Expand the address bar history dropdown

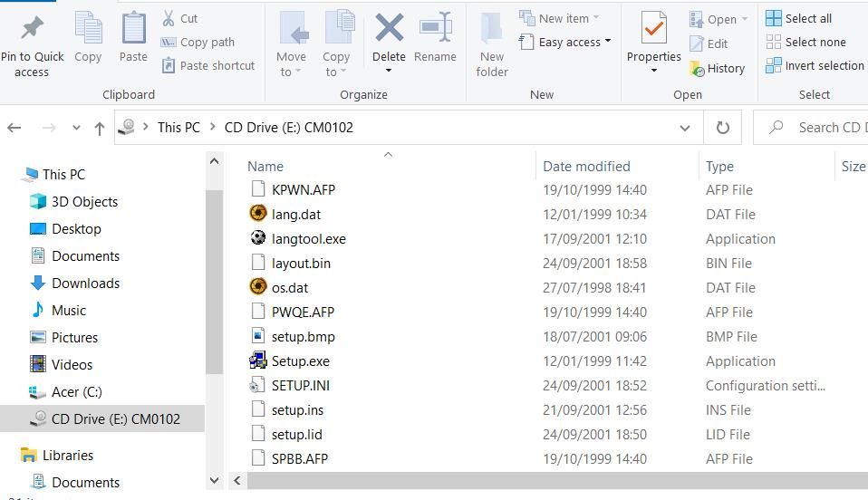[x=685, y=128]
